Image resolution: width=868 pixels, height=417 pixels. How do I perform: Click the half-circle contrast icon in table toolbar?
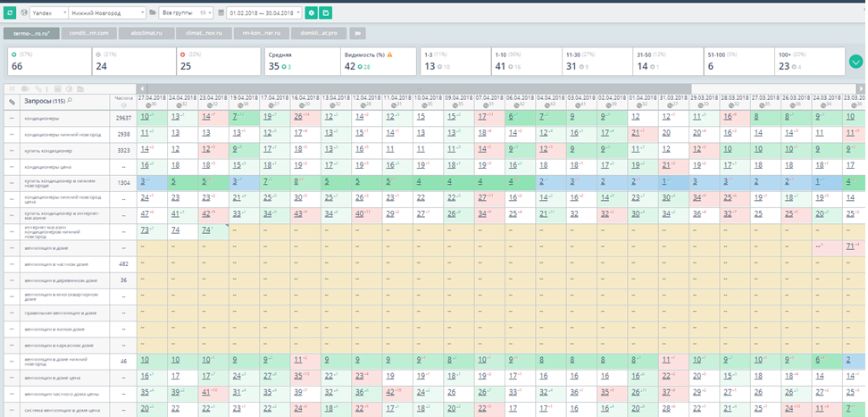tap(69, 88)
